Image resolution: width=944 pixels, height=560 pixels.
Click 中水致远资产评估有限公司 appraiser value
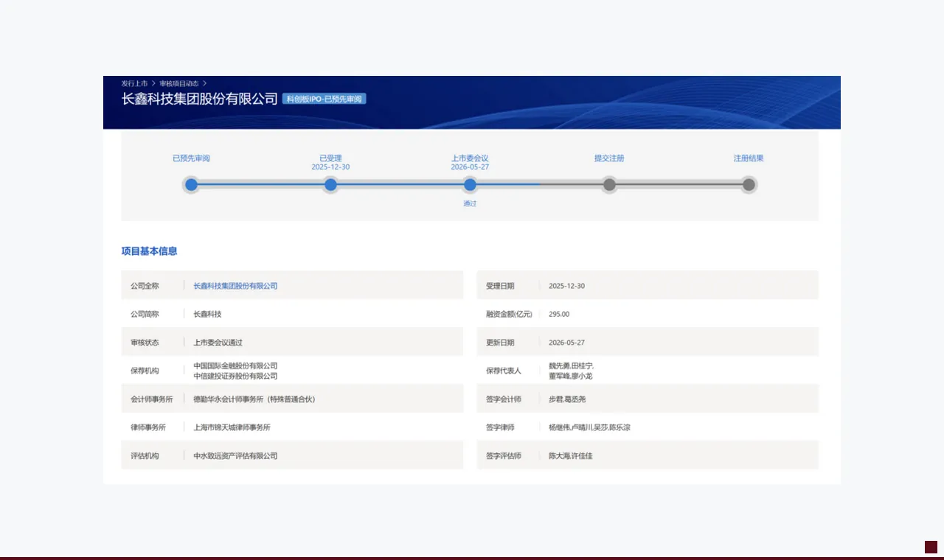click(235, 456)
